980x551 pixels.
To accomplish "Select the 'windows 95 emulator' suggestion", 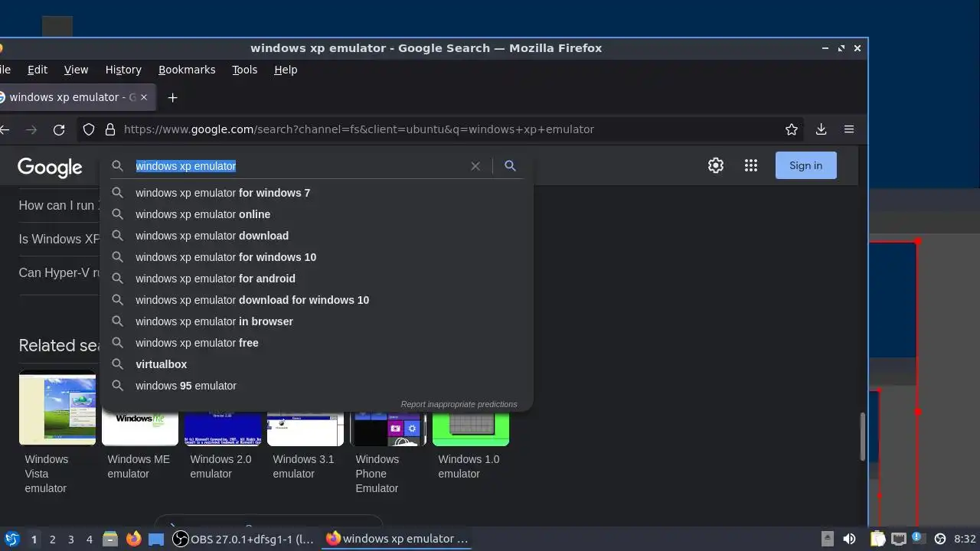I will tap(316, 386).
